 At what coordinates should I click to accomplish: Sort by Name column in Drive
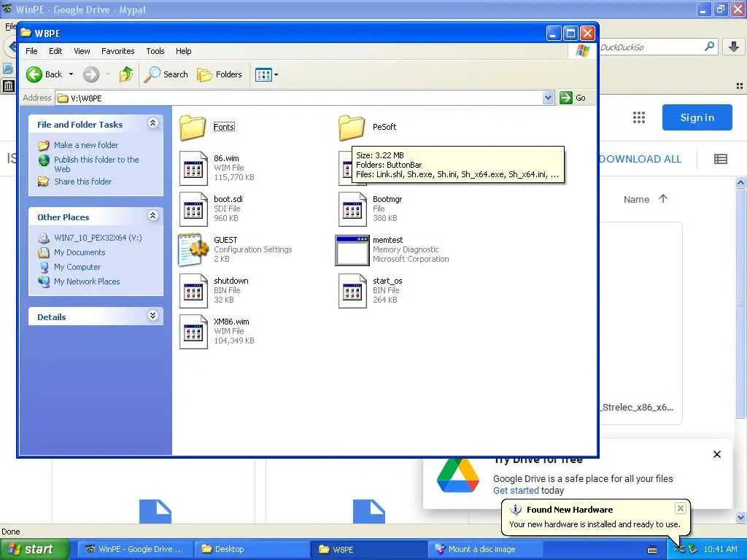click(636, 200)
